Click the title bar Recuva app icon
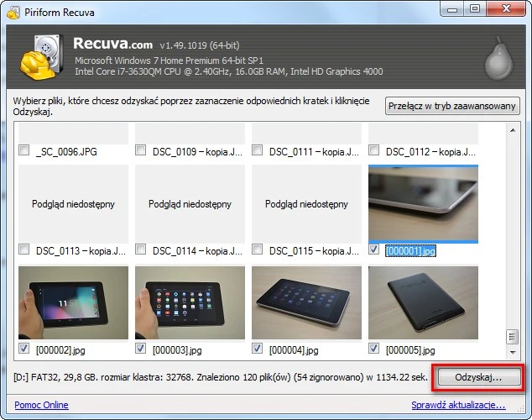Screen dimensions: 532x420 click(13, 13)
